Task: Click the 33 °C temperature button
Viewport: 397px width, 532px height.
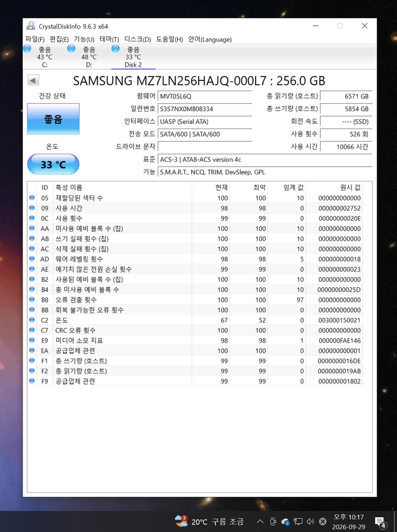Action: tap(53, 164)
